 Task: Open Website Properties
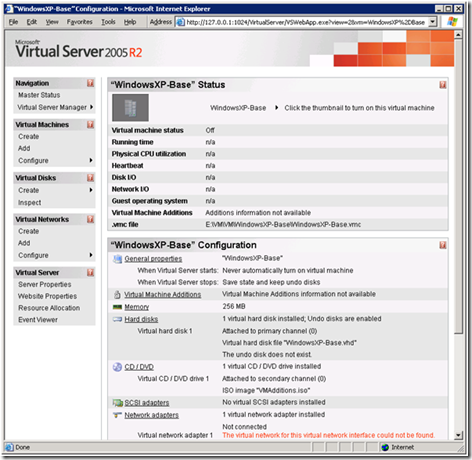(47, 296)
